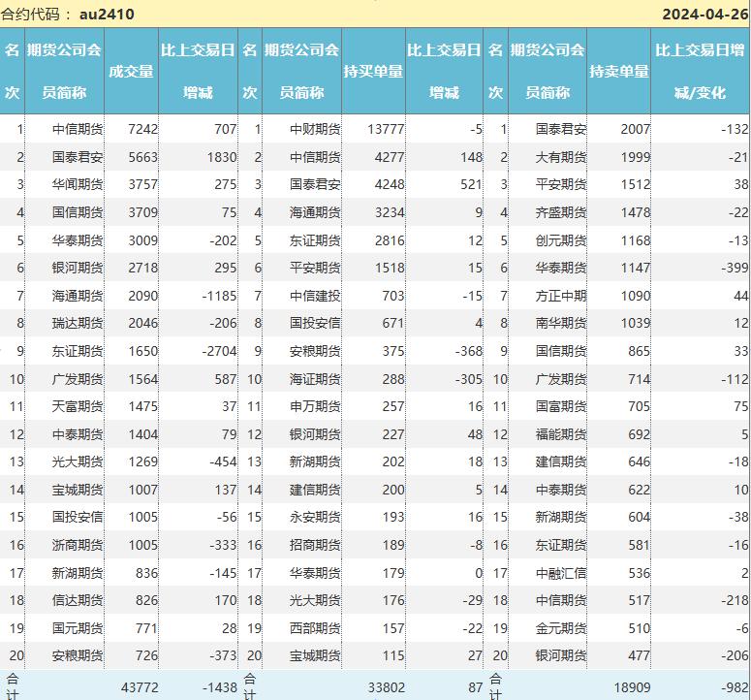Click the 中融汇信 cell
This screenshot has width=751, height=700.
(x=561, y=573)
